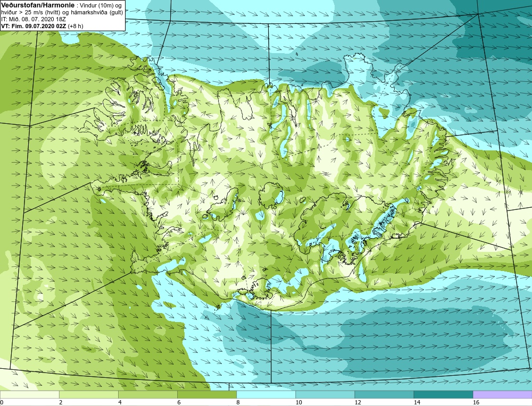
Task: Click the "(+8 h)" forecast offset text
Action: 76,26
